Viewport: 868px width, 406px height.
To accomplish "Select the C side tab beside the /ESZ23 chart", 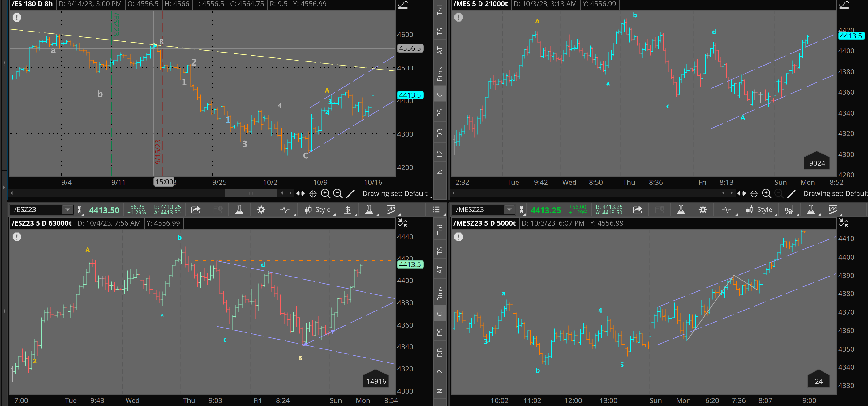I will click(x=440, y=314).
